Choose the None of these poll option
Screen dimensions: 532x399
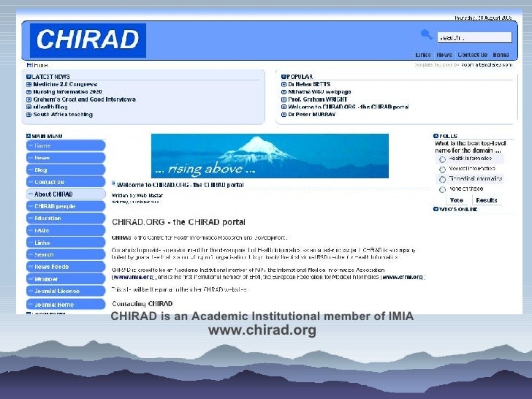[442, 190]
